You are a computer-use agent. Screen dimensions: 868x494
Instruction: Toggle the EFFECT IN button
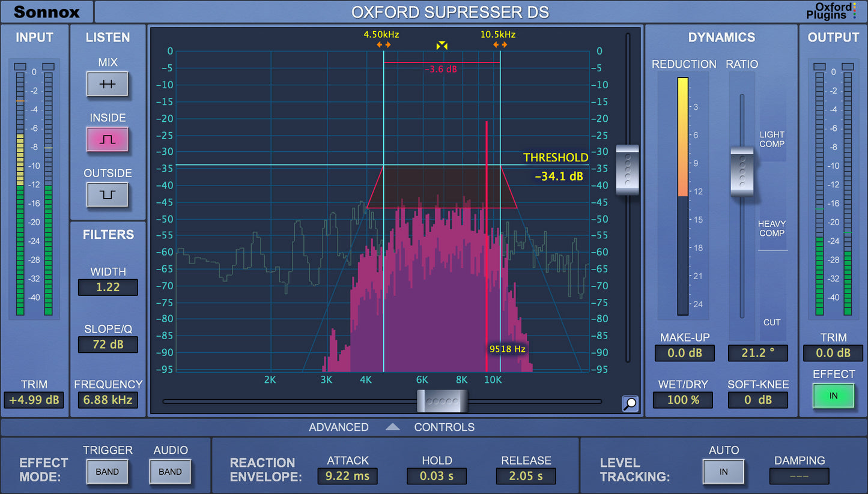coord(833,395)
